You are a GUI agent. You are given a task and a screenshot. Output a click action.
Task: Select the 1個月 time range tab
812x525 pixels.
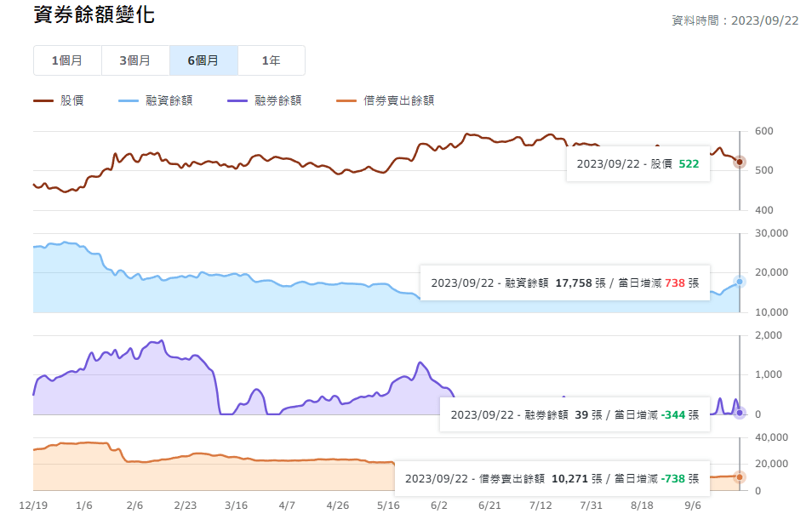[67, 60]
